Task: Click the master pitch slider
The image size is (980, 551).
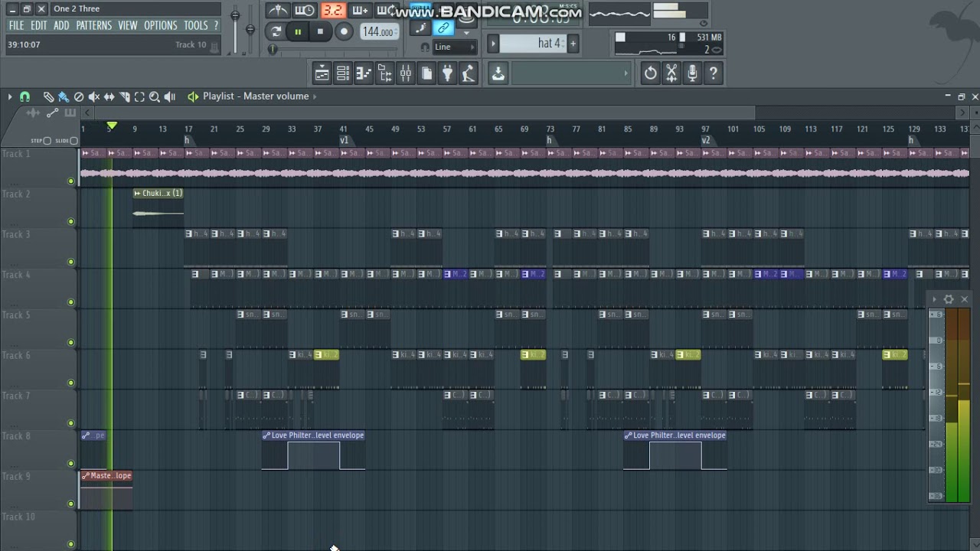Action: coord(250,31)
